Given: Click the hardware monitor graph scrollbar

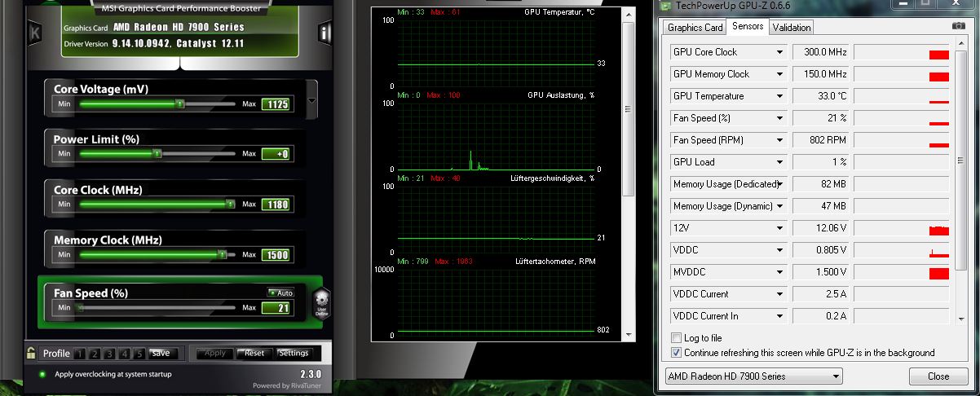Looking at the screenshot, I should 628,109.
